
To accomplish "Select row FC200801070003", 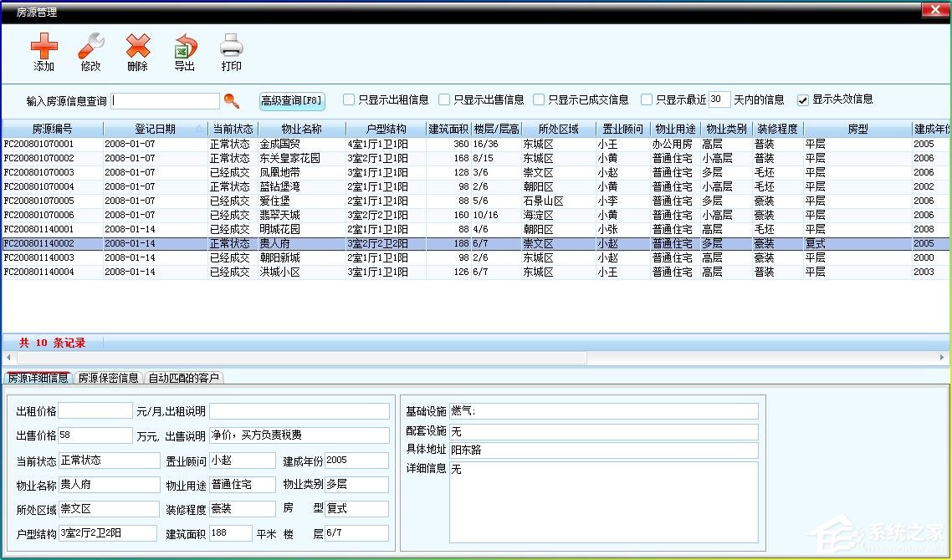I will [x=475, y=172].
